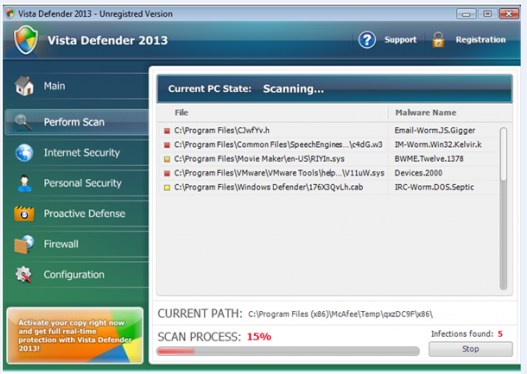Open Proactive Defense section
Image resolution: width=527 pixels, height=374 pixels.
point(77,214)
